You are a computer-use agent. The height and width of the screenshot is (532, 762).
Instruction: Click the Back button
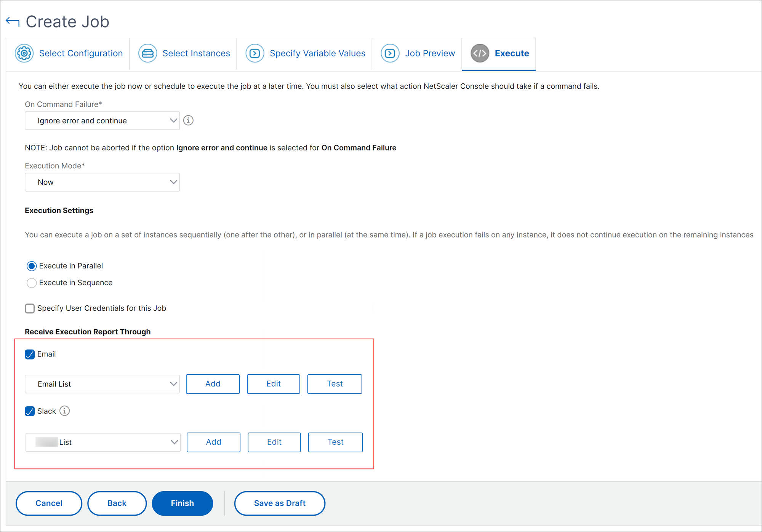click(117, 503)
